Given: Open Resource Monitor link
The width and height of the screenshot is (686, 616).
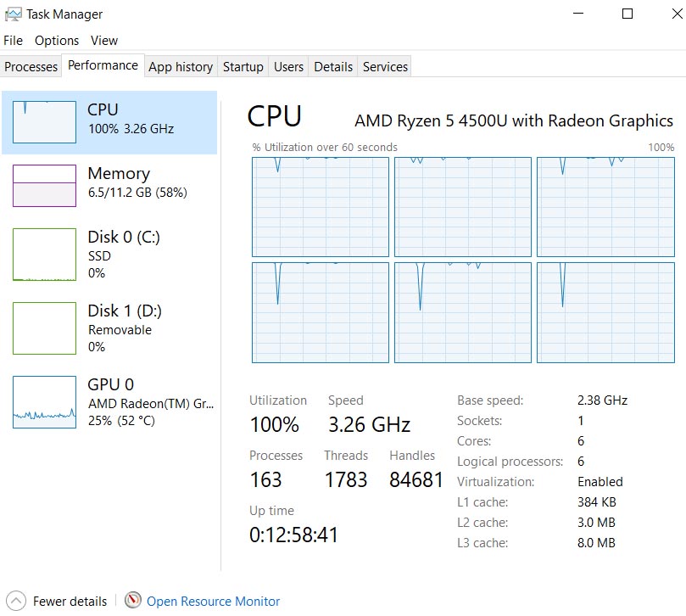Looking at the screenshot, I should pos(213,601).
